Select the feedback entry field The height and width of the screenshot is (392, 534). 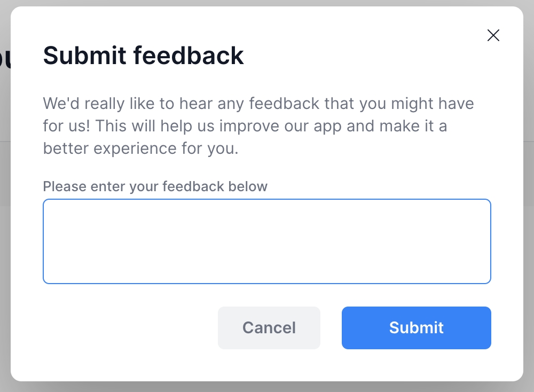pos(266,241)
